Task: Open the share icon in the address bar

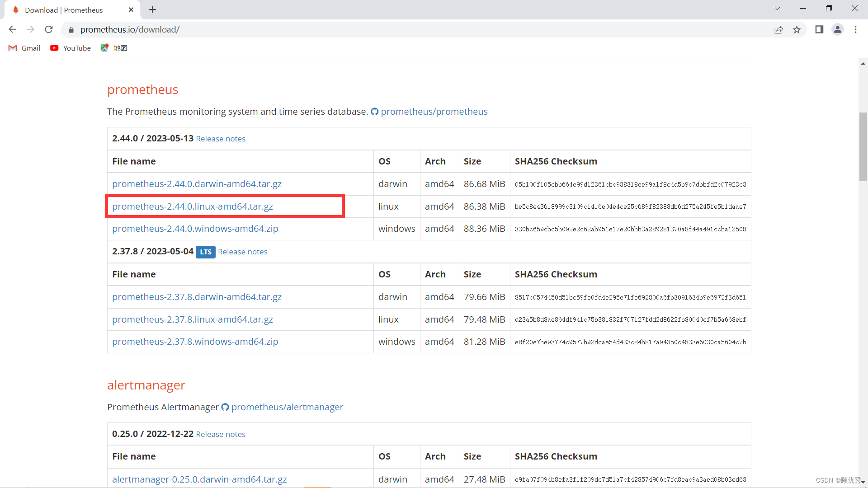Action: pos(779,29)
